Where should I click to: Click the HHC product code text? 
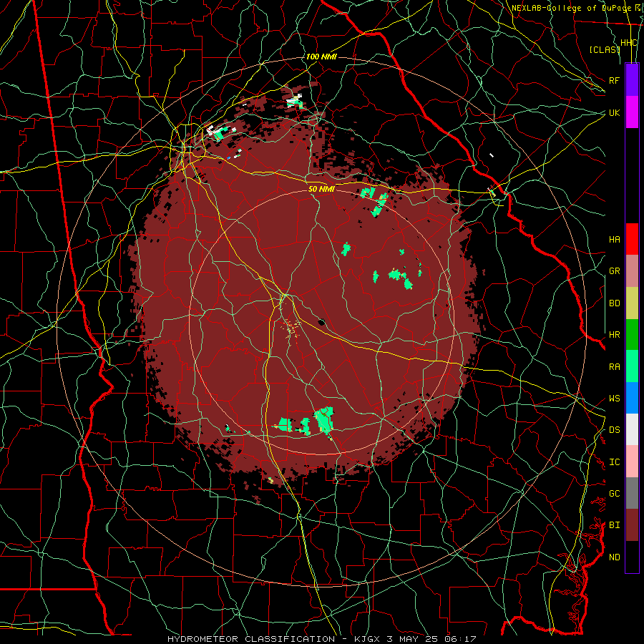tap(629, 43)
